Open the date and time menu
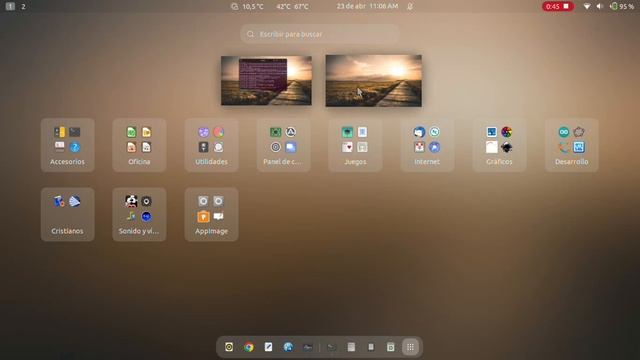 pyautogui.click(x=367, y=6)
